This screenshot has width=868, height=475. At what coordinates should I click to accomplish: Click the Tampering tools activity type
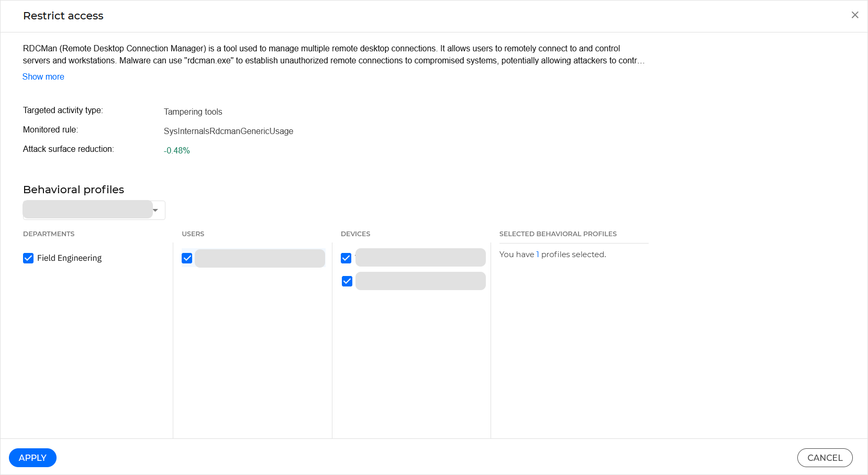[193, 112]
